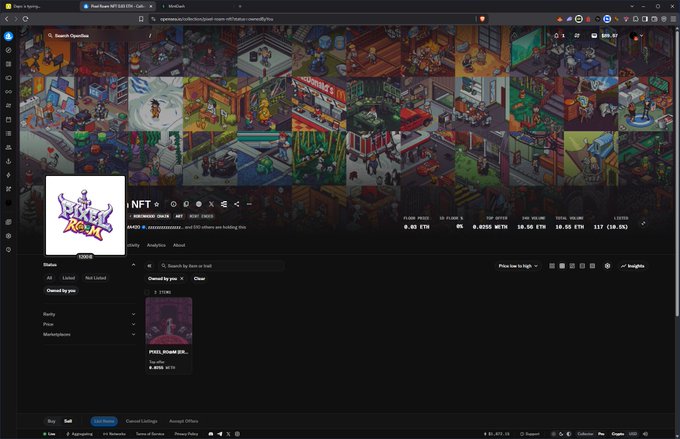Switch to Pro mode in footer

tap(601, 434)
